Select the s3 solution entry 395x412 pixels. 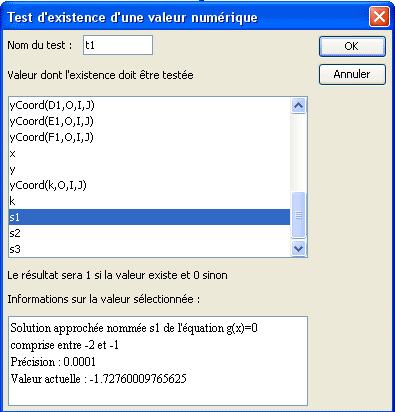149,249
